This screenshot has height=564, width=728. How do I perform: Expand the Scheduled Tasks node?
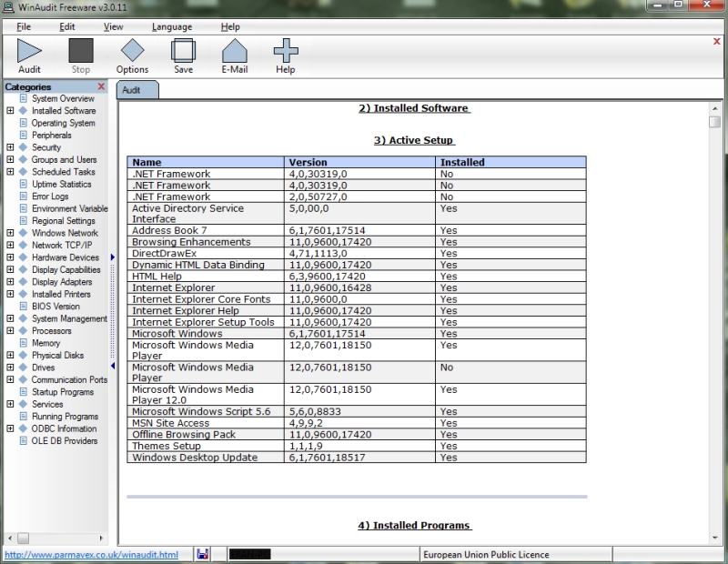(x=10, y=172)
